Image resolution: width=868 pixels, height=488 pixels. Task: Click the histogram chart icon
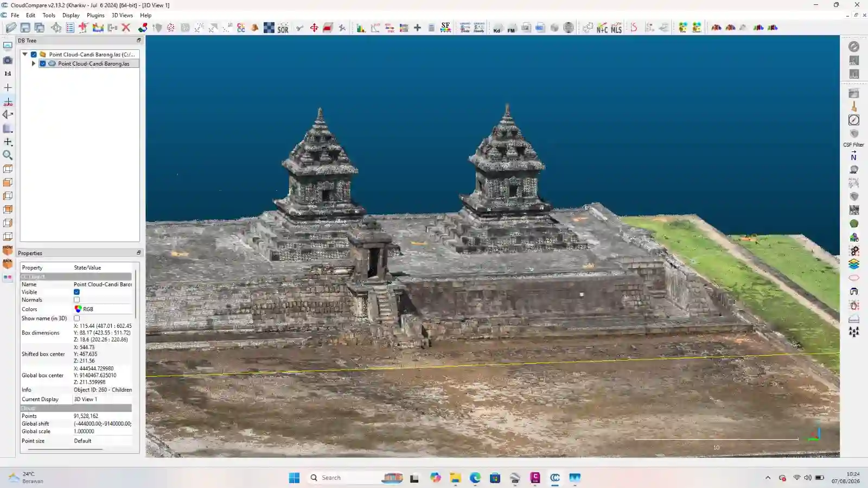coord(361,28)
